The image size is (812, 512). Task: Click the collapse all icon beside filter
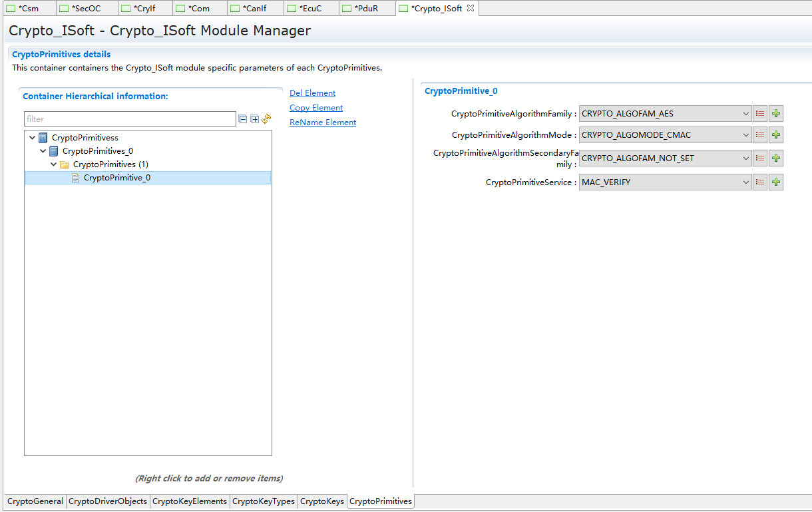[243, 119]
